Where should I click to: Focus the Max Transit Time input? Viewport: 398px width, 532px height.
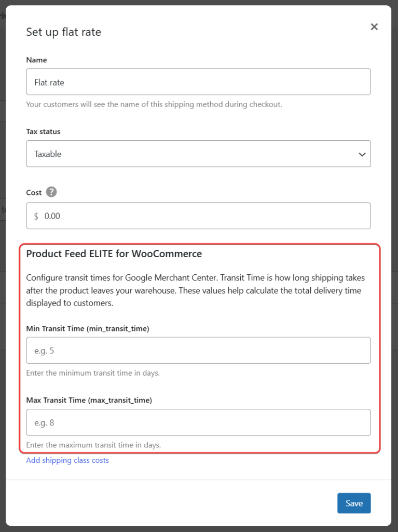[198, 422]
